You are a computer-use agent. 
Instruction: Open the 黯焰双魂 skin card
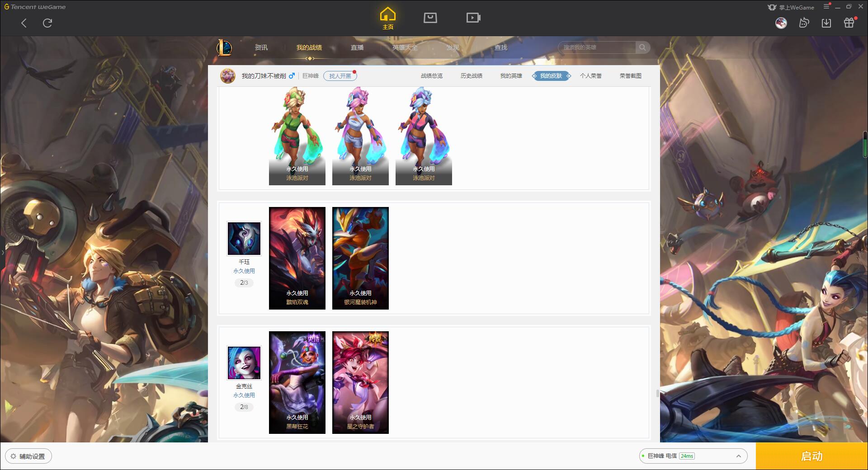point(297,258)
